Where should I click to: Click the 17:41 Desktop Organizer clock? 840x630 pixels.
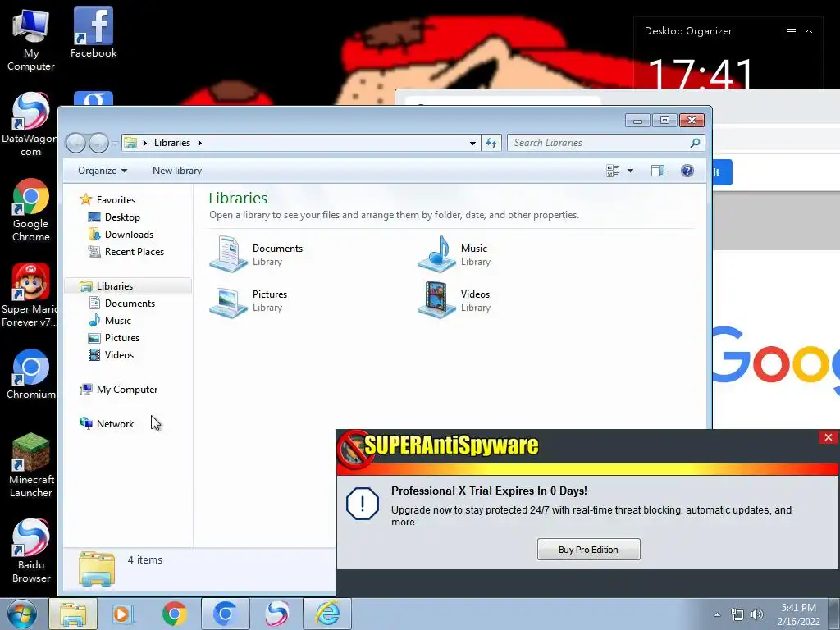(x=701, y=73)
